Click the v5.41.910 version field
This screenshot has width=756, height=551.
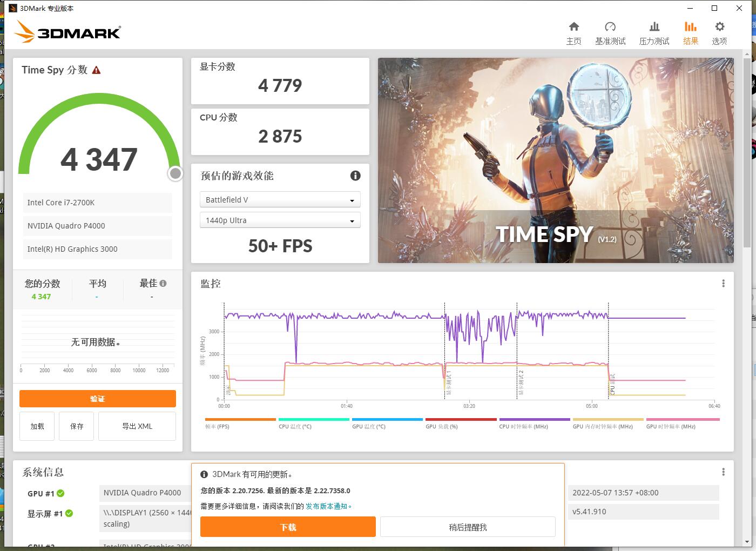click(644, 512)
